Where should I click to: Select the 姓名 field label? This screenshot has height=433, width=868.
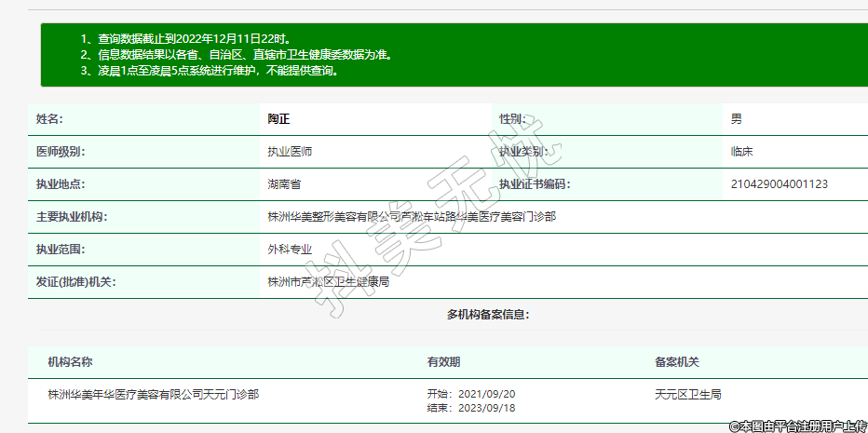(x=49, y=119)
